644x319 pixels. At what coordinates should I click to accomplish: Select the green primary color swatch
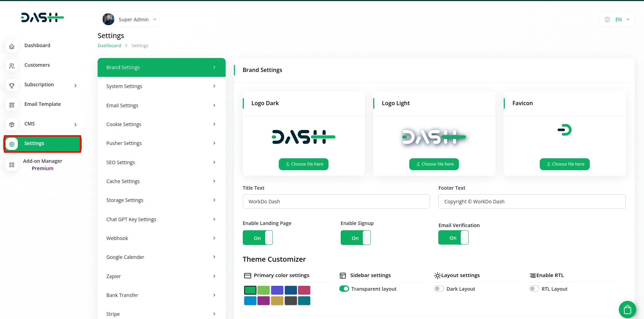[250, 290]
